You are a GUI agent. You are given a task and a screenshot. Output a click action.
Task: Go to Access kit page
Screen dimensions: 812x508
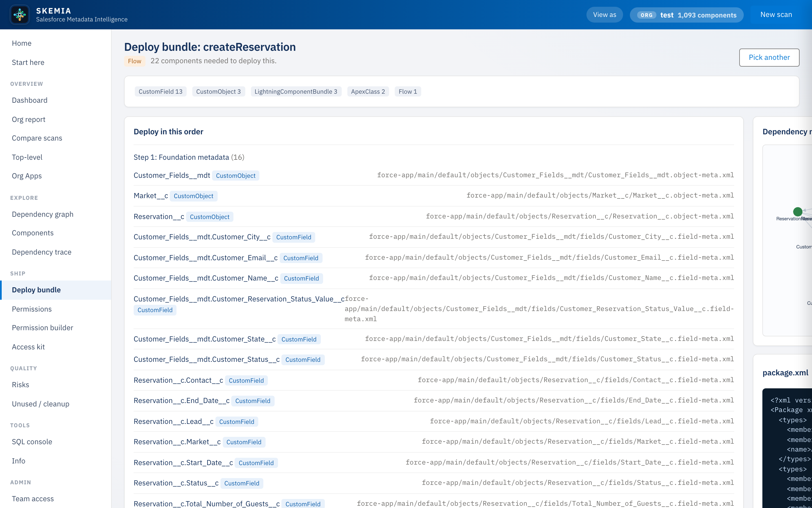pyautogui.click(x=56, y=347)
